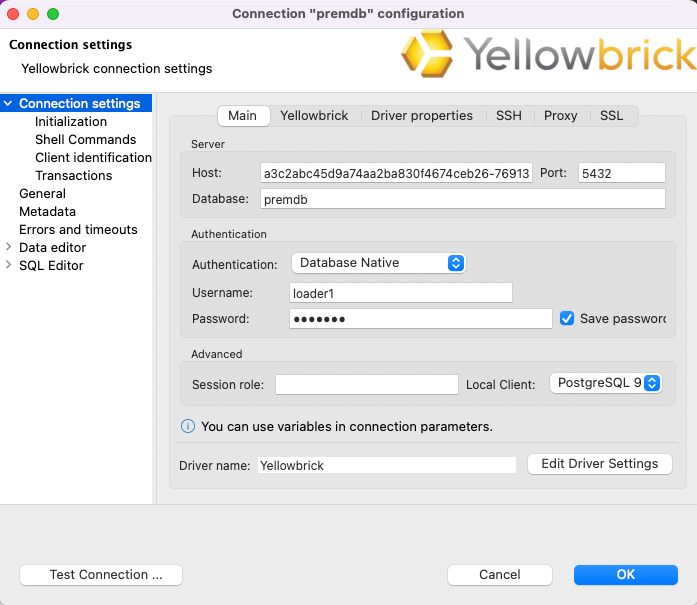Switch to the SSH tab
This screenshot has height=605, width=697.
[x=508, y=116]
